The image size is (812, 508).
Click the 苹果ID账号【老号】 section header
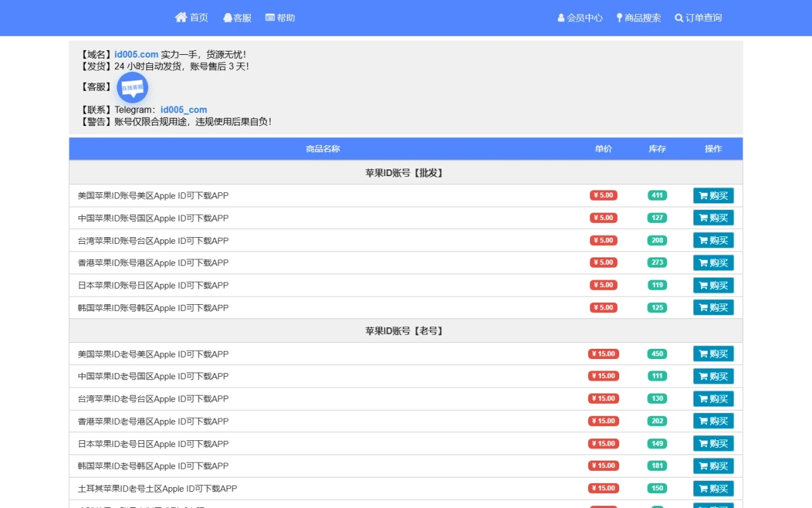pyautogui.click(x=405, y=331)
